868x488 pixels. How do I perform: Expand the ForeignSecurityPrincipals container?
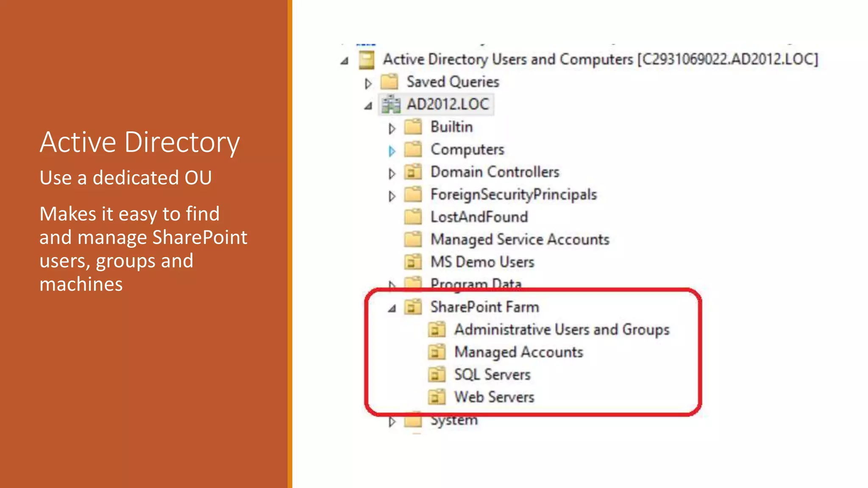[x=392, y=196]
